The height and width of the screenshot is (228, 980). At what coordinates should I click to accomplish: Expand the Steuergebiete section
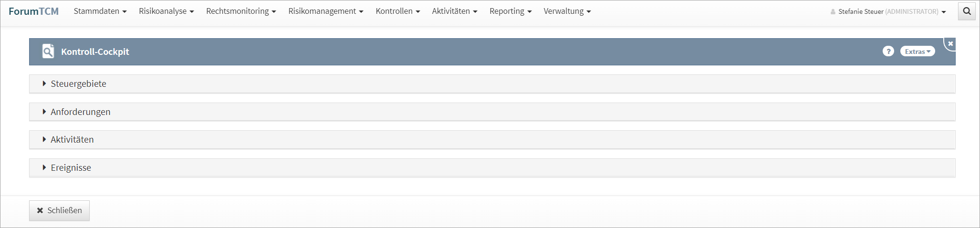[x=78, y=84]
